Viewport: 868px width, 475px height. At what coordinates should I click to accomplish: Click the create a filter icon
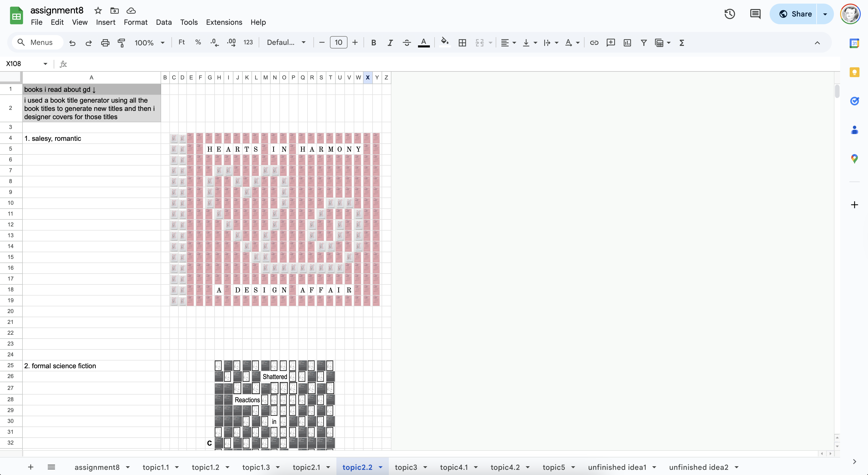644,43
